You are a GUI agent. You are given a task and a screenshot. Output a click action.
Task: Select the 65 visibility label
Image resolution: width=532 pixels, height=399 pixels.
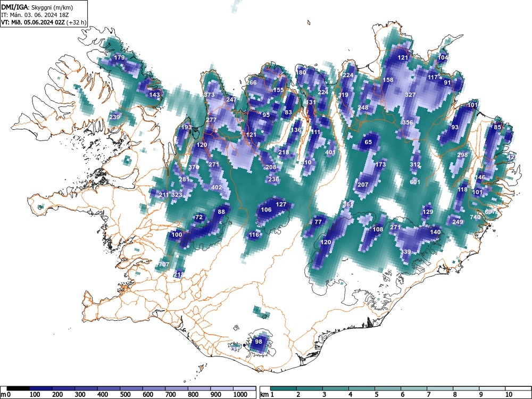[x=368, y=142]
